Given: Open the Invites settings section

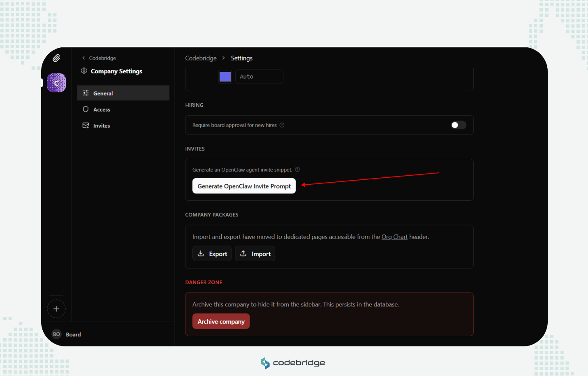Looking at the screenshot, I should tap(123, 125).
